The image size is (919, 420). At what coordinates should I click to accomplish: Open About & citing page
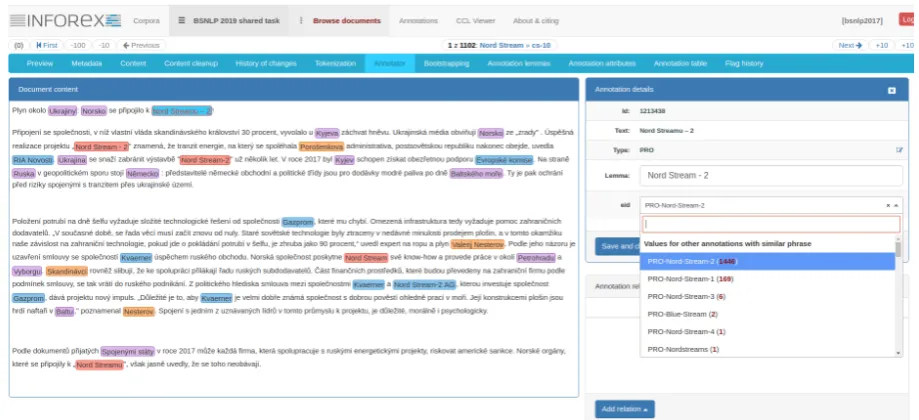(536, 21)
